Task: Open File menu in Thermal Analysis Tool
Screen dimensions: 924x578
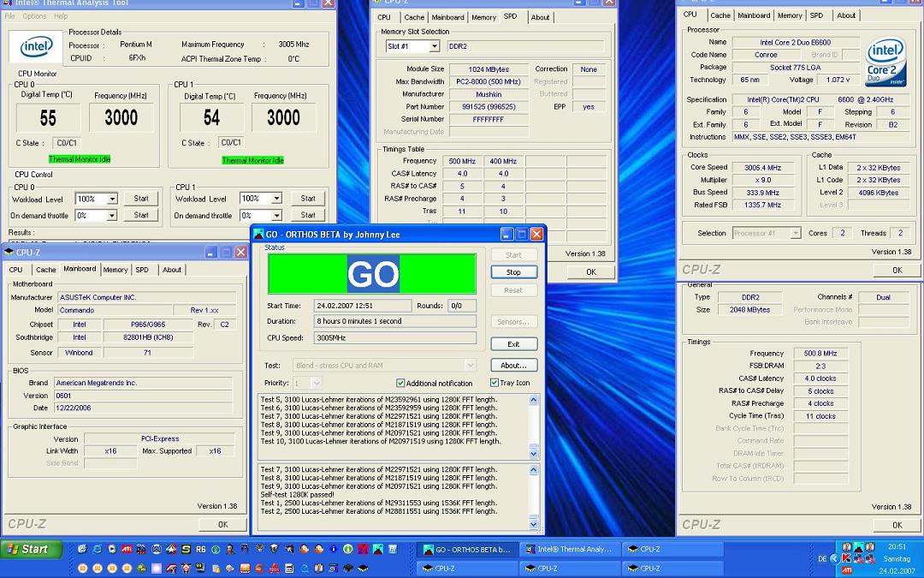Action: click(x=10, y=16)
